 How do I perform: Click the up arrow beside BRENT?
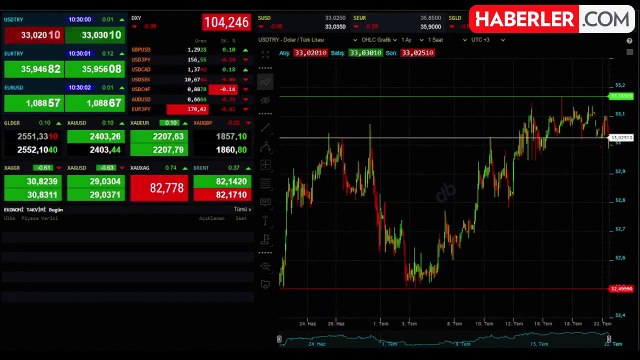(248, 168)
